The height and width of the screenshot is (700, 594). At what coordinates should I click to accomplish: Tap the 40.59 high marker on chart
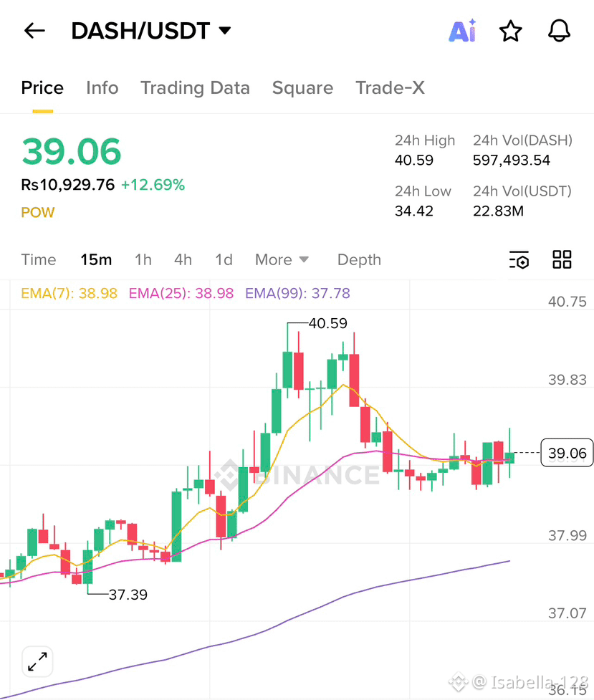328,323
